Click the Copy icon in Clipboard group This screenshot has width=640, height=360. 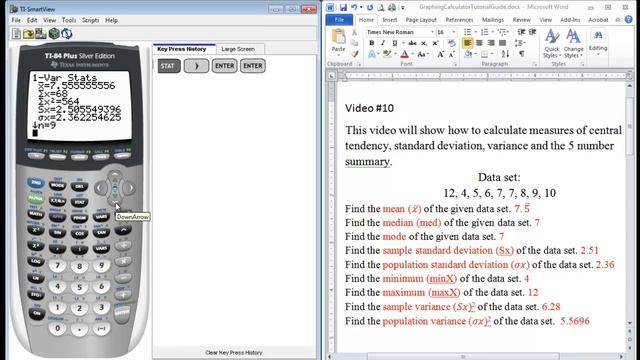[x=354, y=43]
